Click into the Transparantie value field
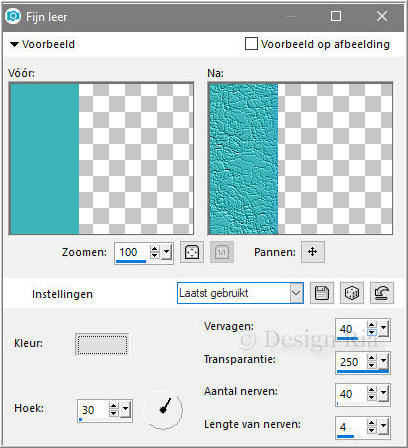 [x=351, y=362]
